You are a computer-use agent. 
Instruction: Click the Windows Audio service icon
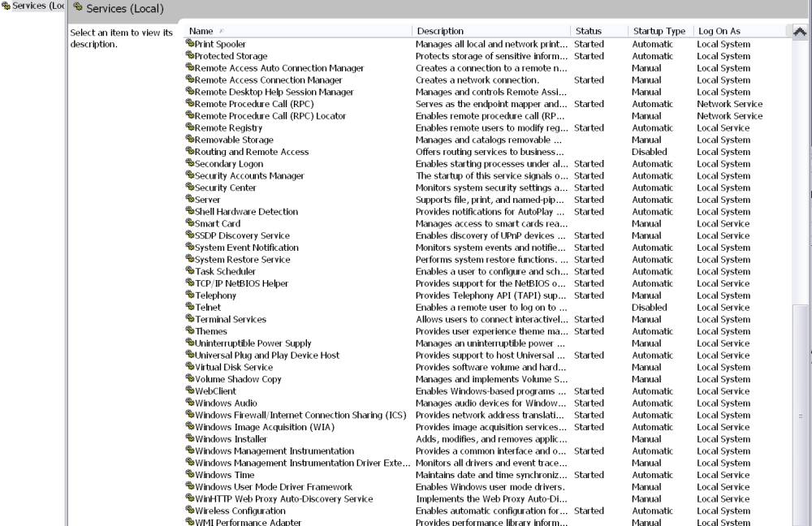190,403
